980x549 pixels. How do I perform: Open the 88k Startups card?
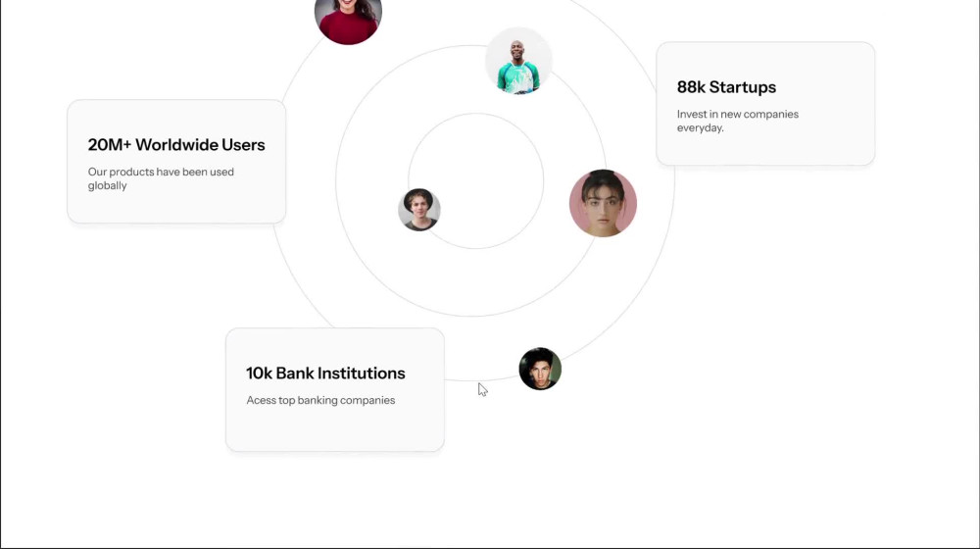pyautogui.click(x=765, y=104)
